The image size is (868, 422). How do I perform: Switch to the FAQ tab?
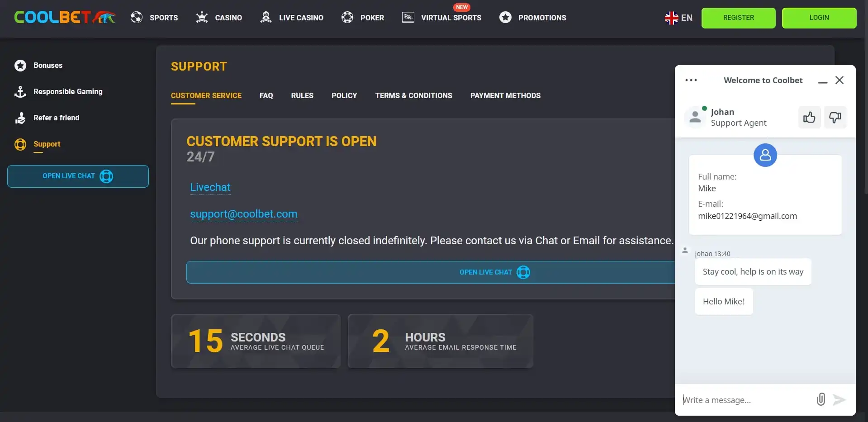click(x=266, y=95)
